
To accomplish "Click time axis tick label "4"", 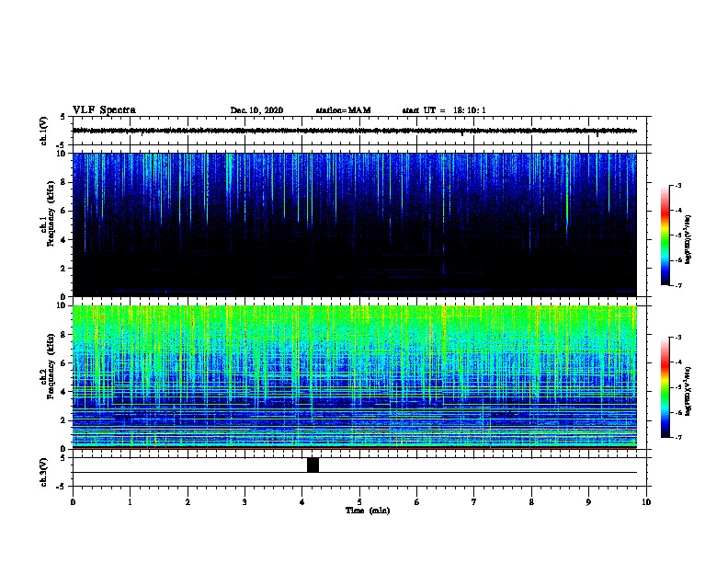I will [302, 502].
